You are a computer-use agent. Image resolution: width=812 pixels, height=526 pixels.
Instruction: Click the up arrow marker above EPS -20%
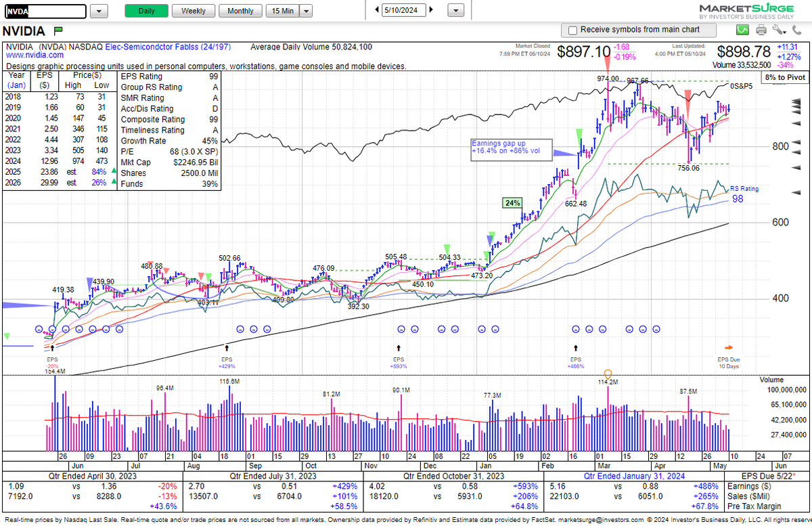[53, 347]
